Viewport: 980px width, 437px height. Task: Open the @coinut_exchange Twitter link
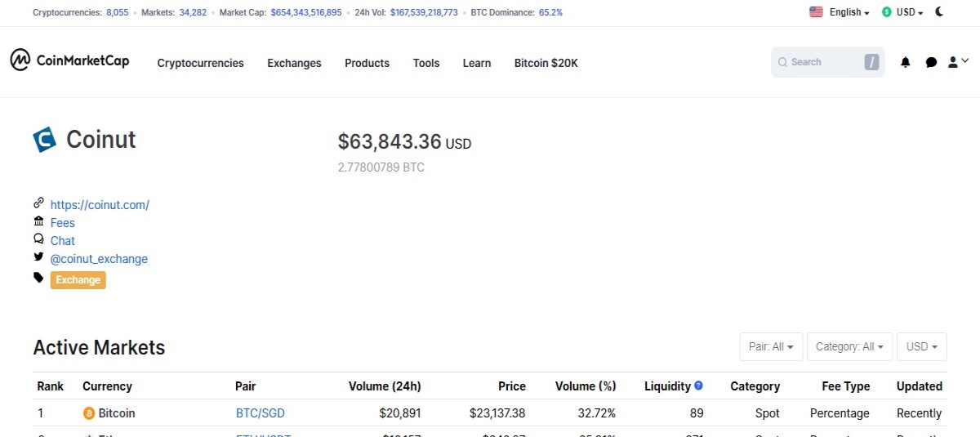(x=99, y=259)
